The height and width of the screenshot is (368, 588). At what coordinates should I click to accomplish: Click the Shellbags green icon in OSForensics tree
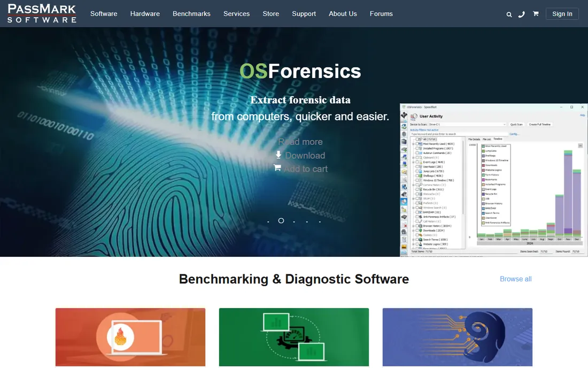420,175
